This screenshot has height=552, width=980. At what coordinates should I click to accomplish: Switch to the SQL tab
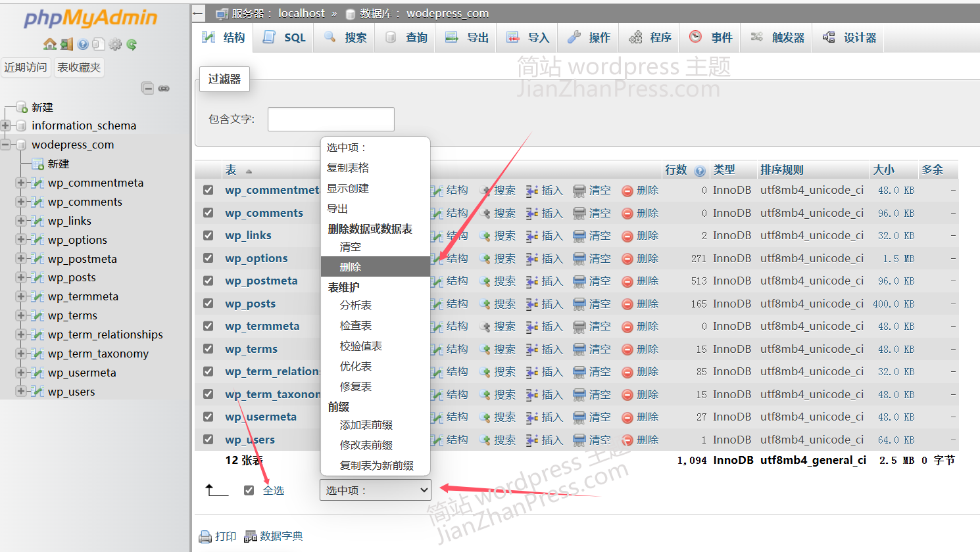click(x=285, y=37)
